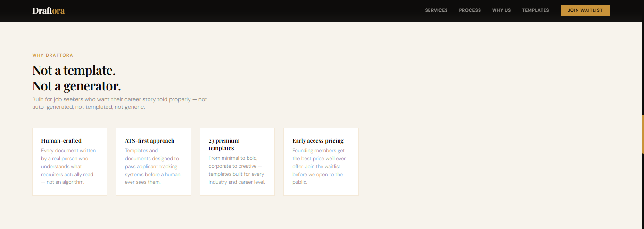Click the page's vertical scrollbar thumb
The width and height of the screenshot is (644, 229).
click(643, 134)
